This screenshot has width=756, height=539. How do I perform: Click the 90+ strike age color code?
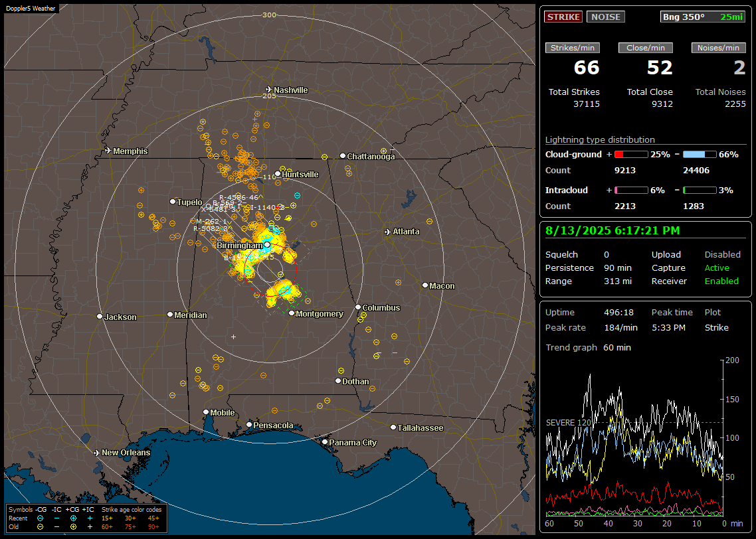pyautogui.click(x=153, y=527)
